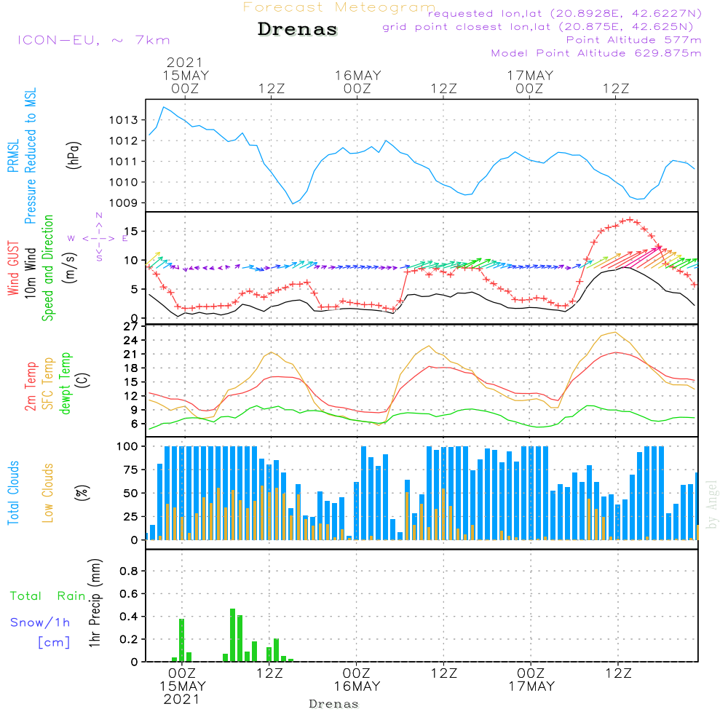Click '2021' year label on bottom axis
Viewport: 728px width, 728px height.
click(x=181, y=699)
